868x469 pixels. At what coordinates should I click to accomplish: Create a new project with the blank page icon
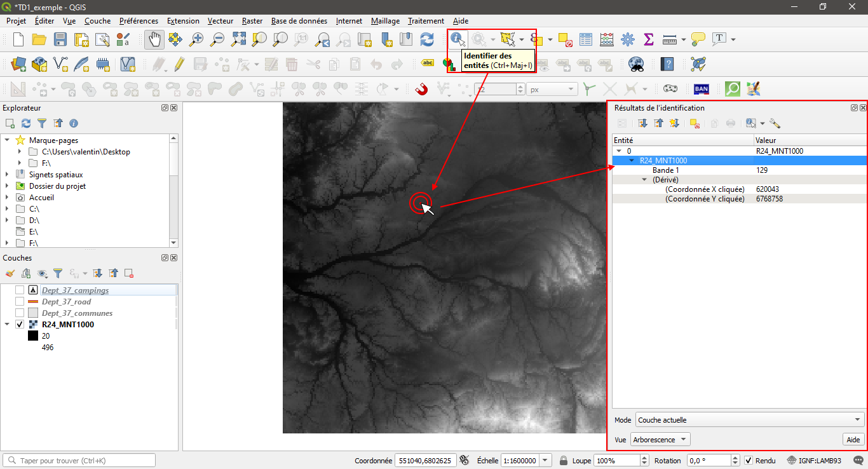18,39
